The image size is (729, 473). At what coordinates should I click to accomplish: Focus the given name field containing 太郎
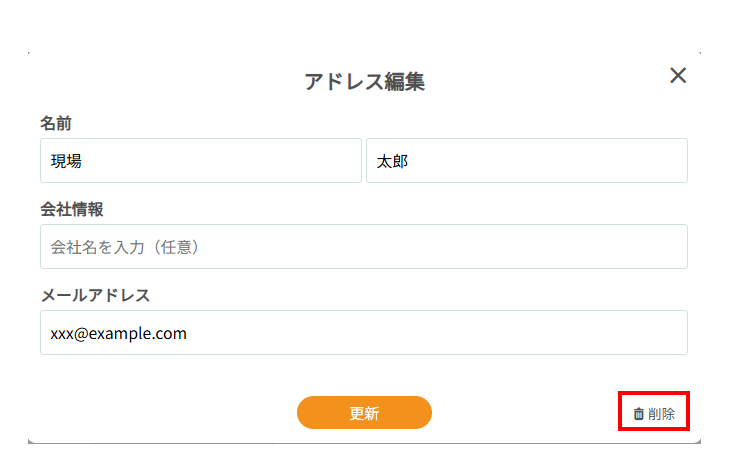(x=526, y=161)
